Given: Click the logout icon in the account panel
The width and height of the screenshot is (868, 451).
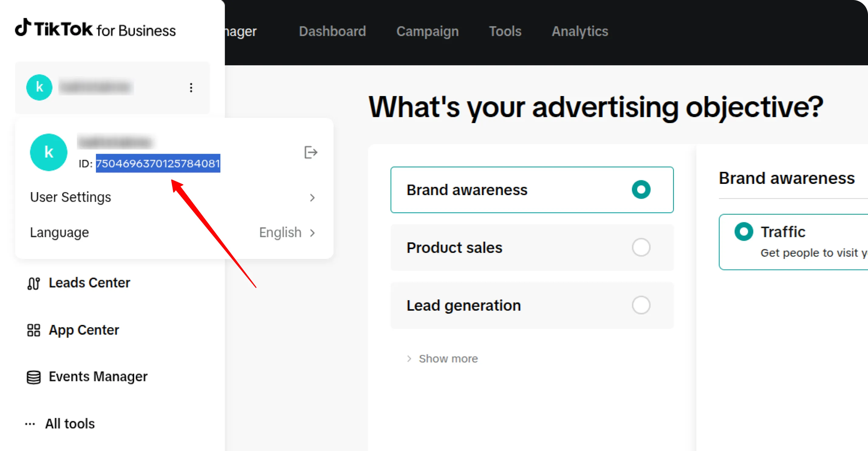Looking at the screenshot, I should 310,152.
